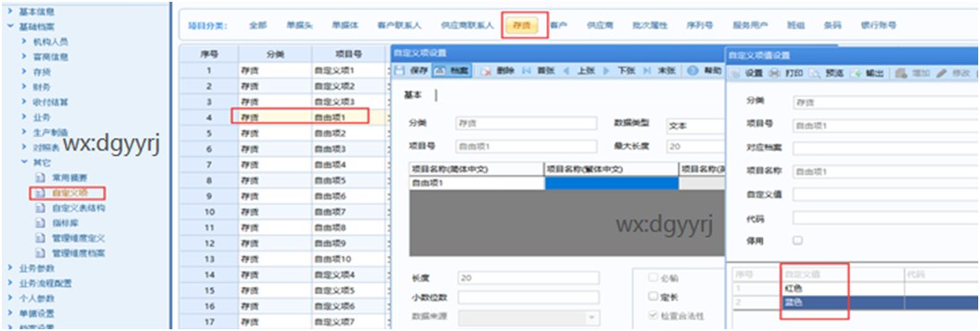
Task: Expand the 客商信息 tree node
Action: point(24,57)
